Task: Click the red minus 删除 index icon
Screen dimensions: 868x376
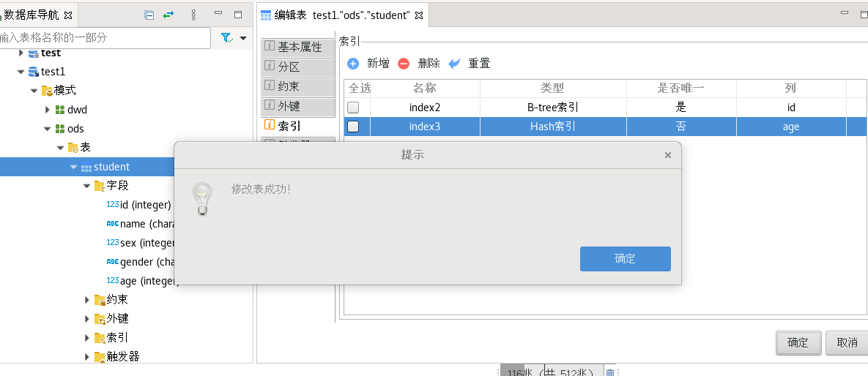Action: [404, 64]
